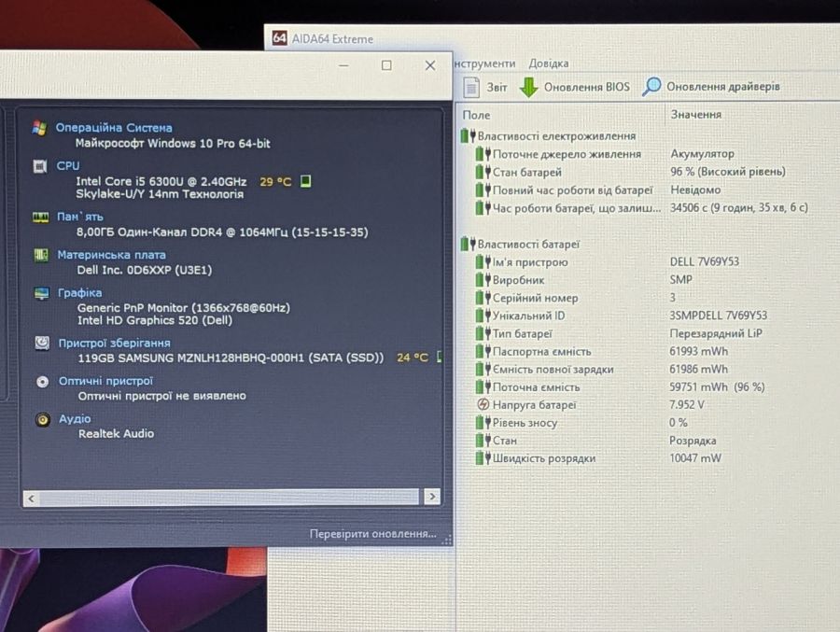Click Перевірити оновлення link in Speccy

click(x=372, y=534)
